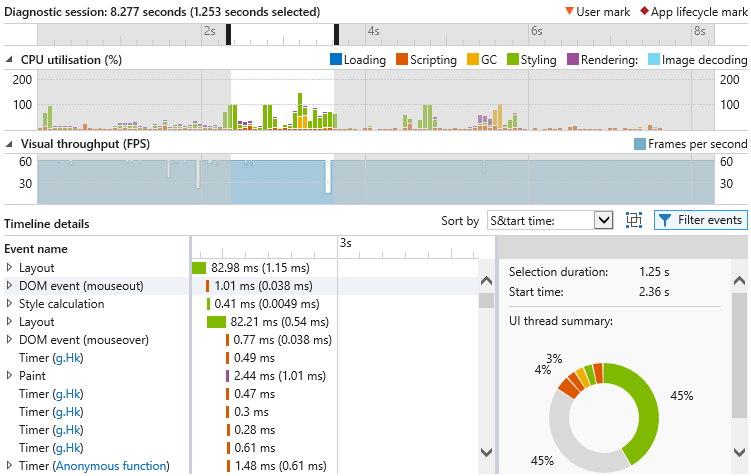Click the zoom-to-selection icon beside Sort by
The width and height of the screenshot is (751, 476).
point(634,220)
